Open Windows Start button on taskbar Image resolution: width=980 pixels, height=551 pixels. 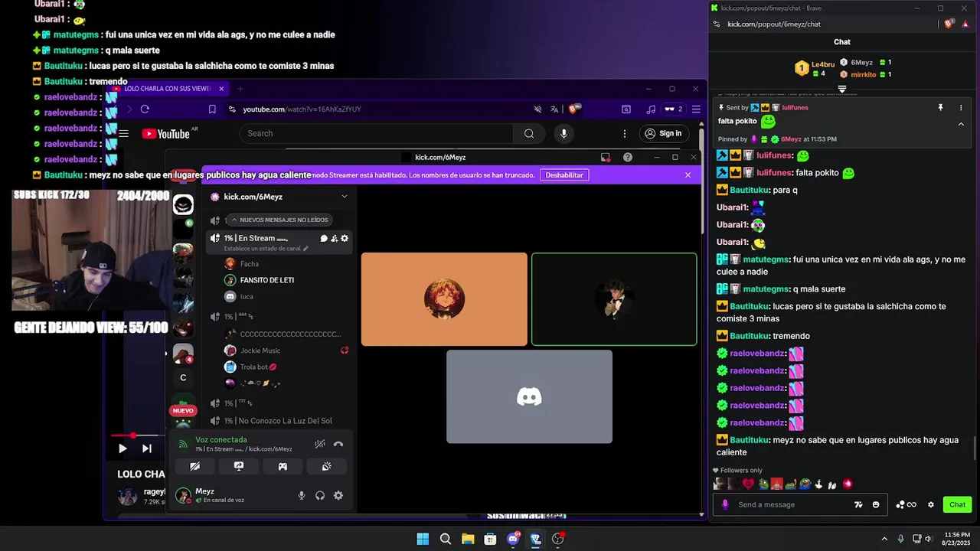[423, 539]
